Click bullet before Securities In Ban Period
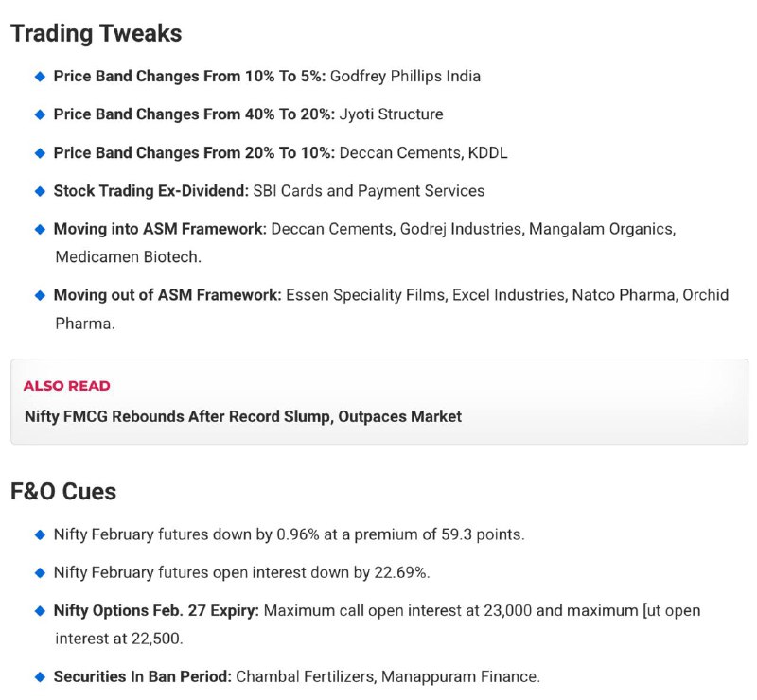The height and width of the screenshot is (700, 757). pos(41,677)
